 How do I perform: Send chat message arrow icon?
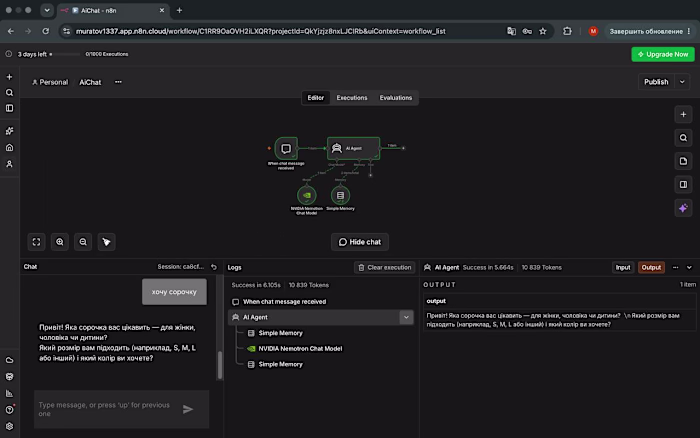click(188, 409)
